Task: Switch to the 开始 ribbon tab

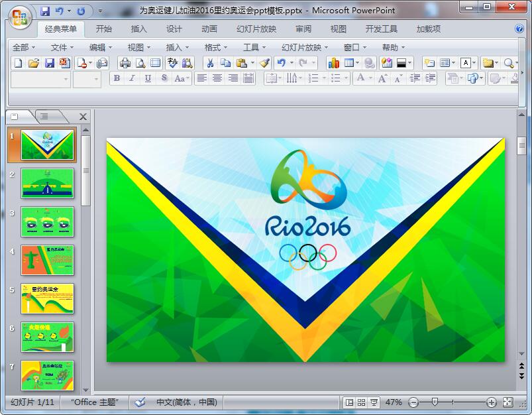Action: tap(103, 29)
